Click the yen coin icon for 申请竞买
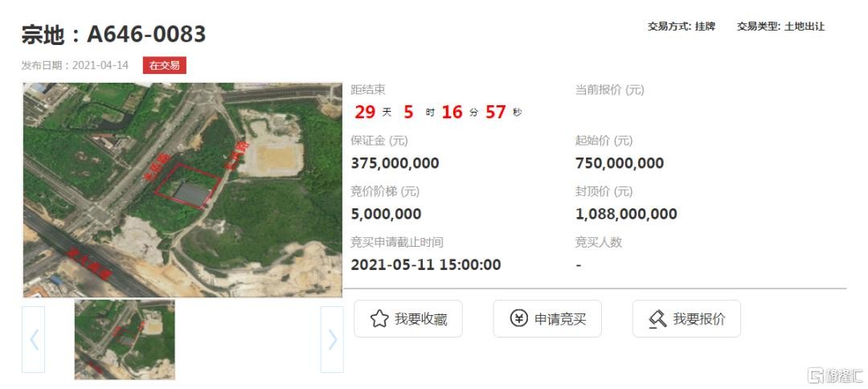868x389 pixels. [x=518, y=319]
